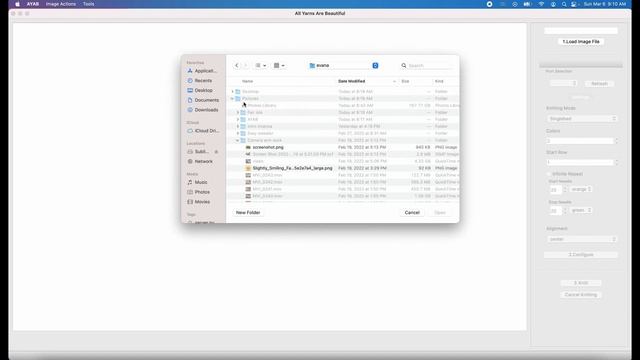
Task: Open the evana folder path popup
Action: tap(343, 65)
